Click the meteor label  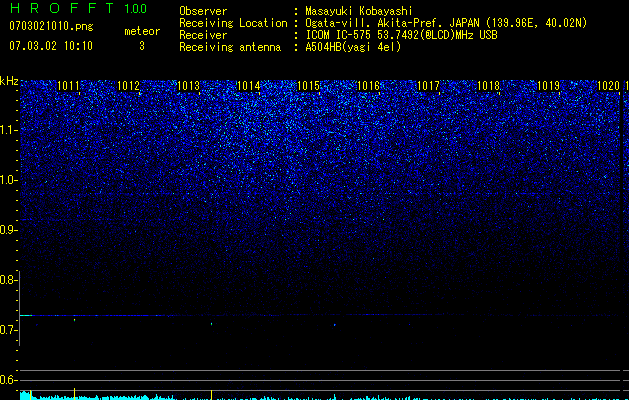[x=142, y=31]
